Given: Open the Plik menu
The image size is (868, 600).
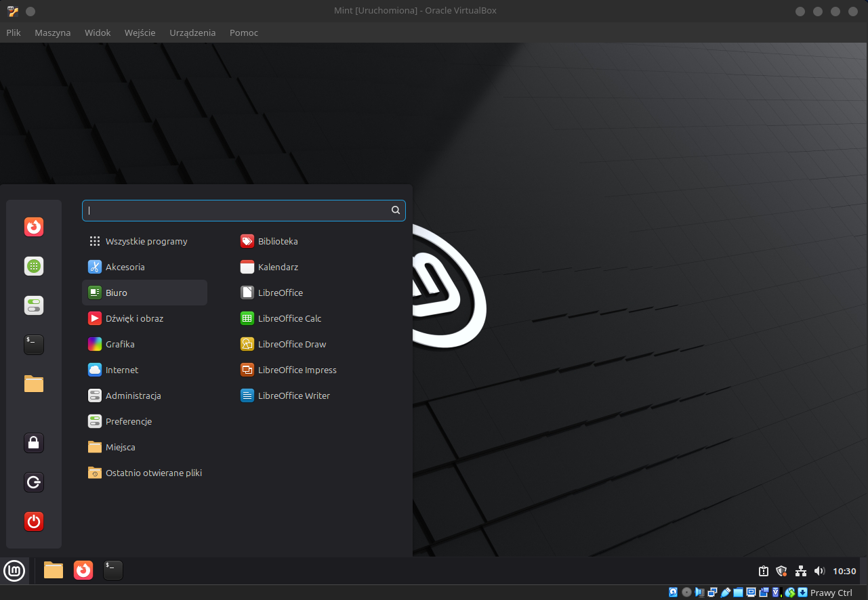Looking at the screenshot, I should pos(14,33).
